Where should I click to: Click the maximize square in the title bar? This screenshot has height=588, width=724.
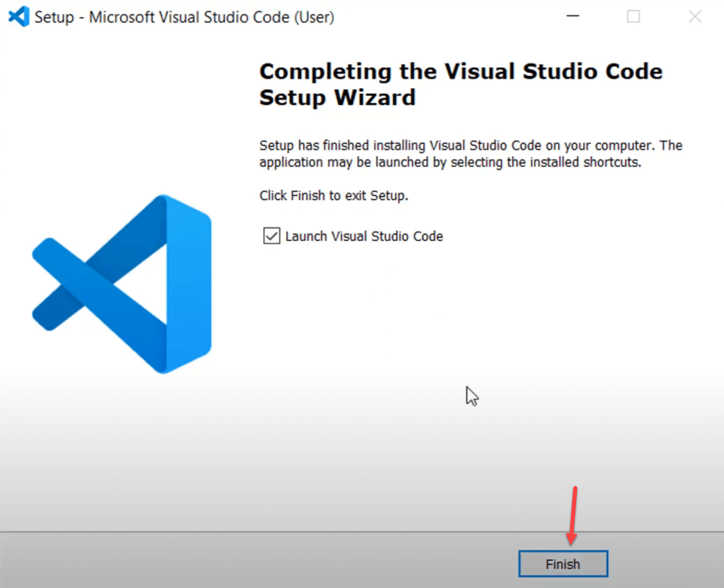633,17
